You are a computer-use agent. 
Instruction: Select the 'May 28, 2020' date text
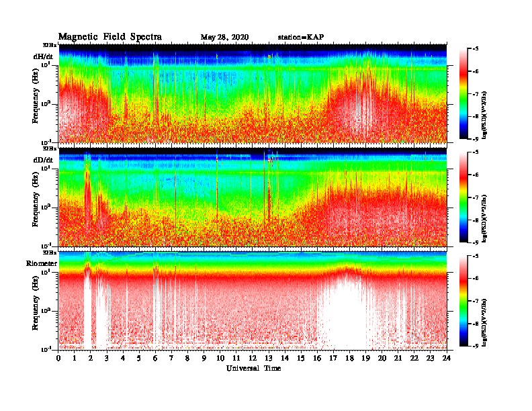[224, 37]
